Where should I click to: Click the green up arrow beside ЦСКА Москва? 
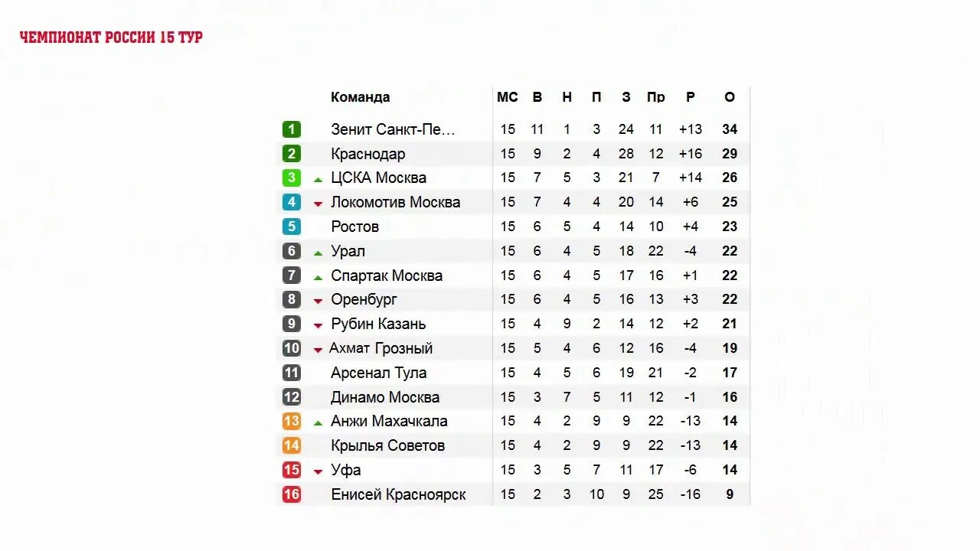point(318,180)
